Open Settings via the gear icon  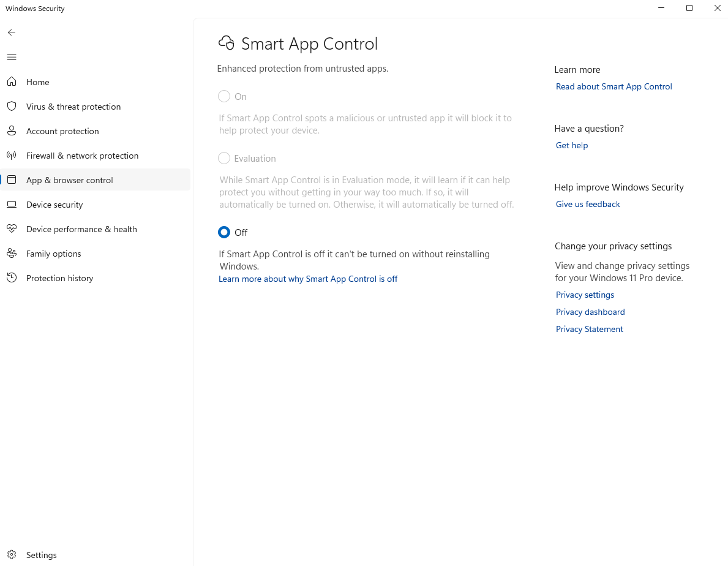click(x=12, y=554)
